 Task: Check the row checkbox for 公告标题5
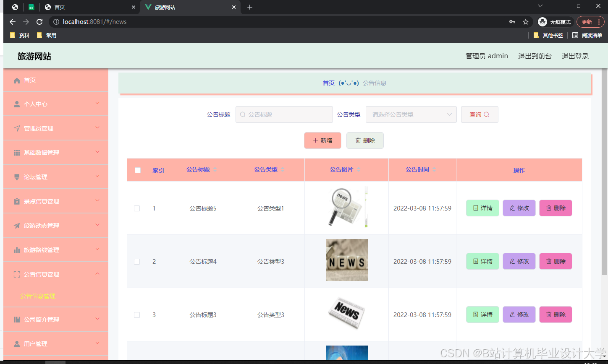click(137, 208)
